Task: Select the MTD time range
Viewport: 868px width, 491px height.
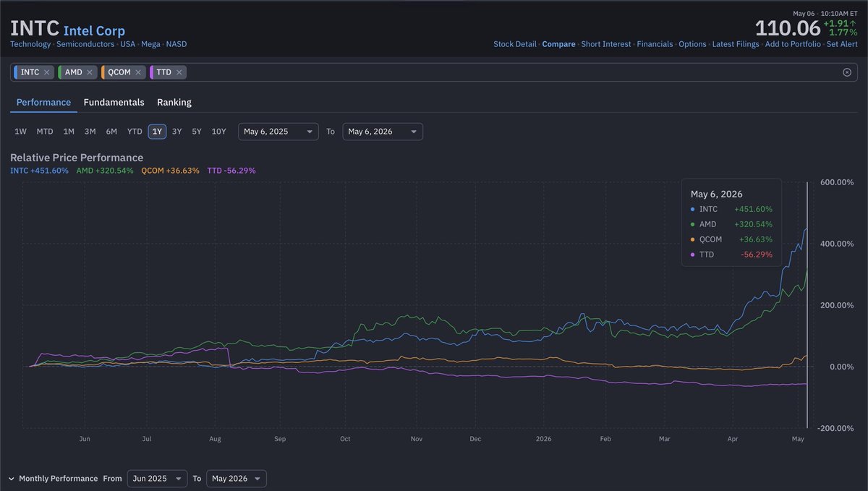Action: 45,132
